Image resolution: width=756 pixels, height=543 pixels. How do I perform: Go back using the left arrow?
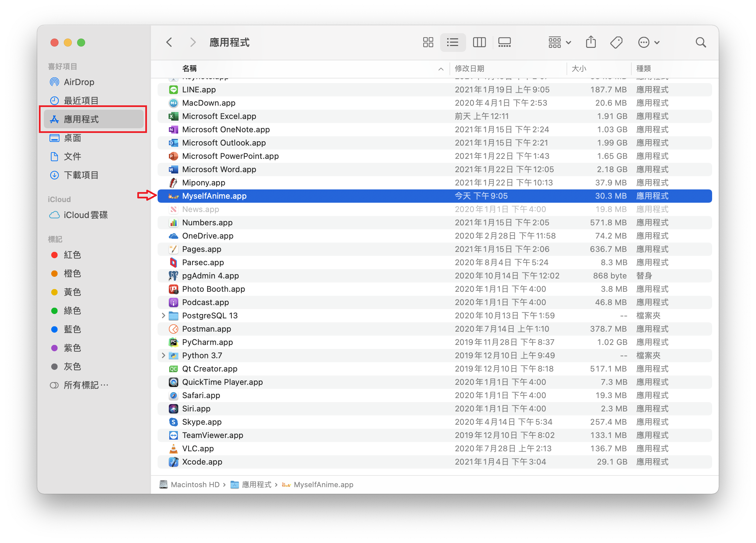pyautogui.click(x=169, y=42)
